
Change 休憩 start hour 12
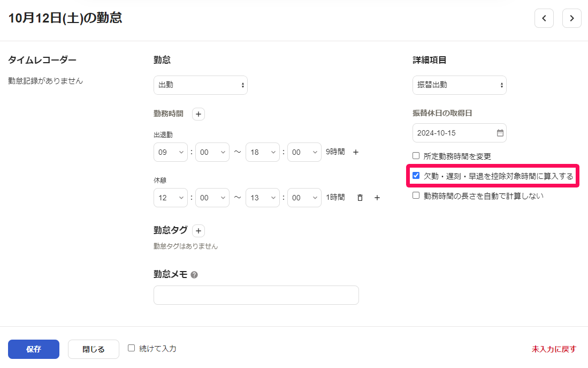pos(170,198)
